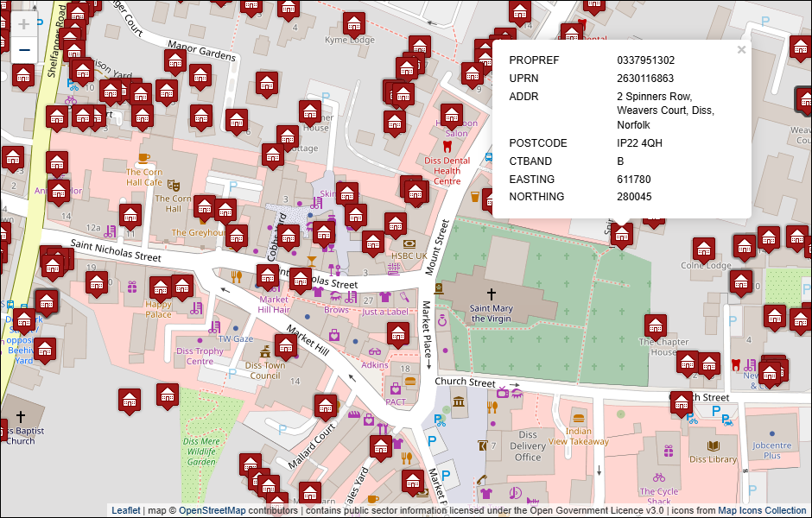812x518 pixels.
Task: Pick the house marker above The Chapter House
Action: (x=656, y=325)
